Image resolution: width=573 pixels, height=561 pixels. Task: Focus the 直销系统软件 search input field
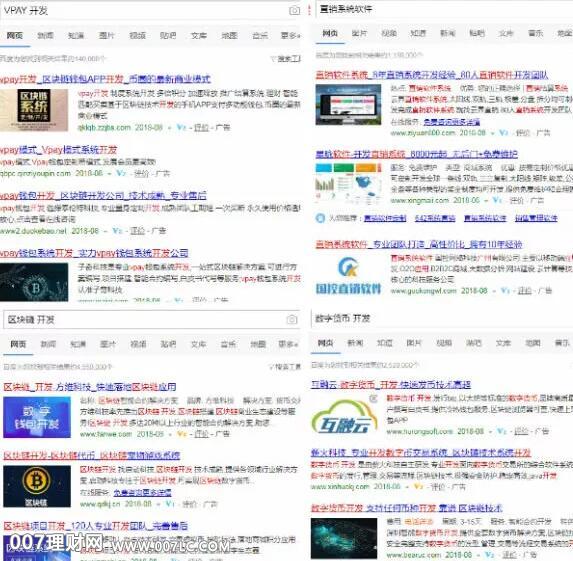point(445,9)
